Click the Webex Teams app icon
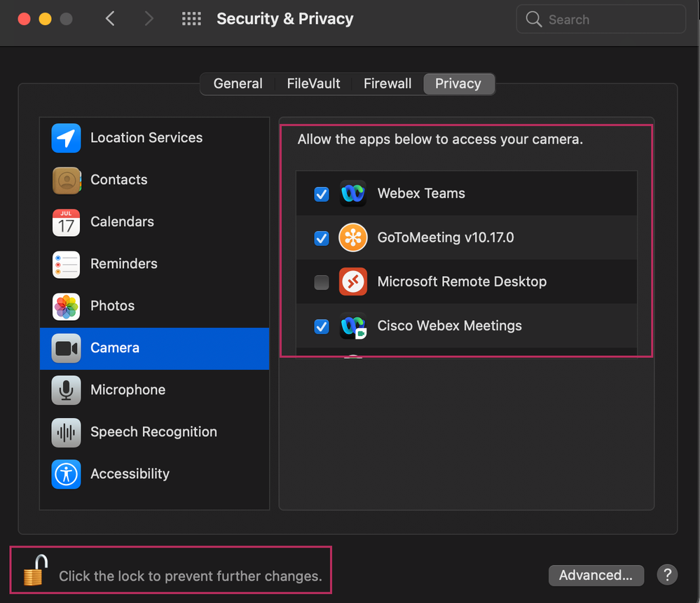 (352, 193)
